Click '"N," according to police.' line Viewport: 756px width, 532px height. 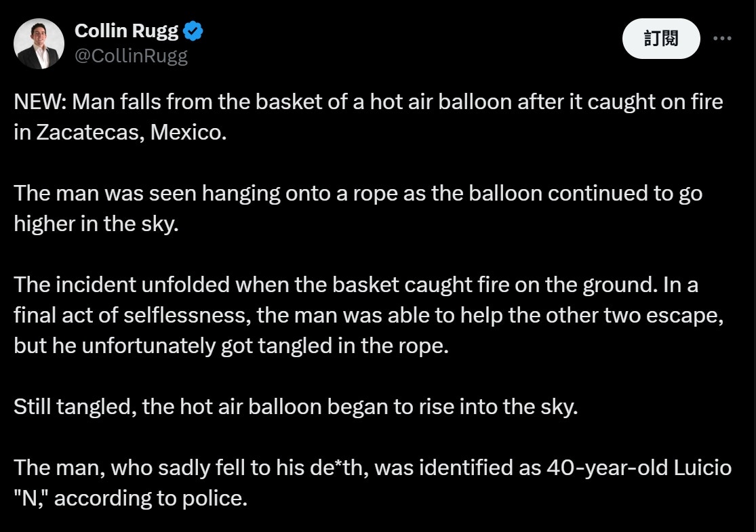pyautogui.click(x=130, y=498)
